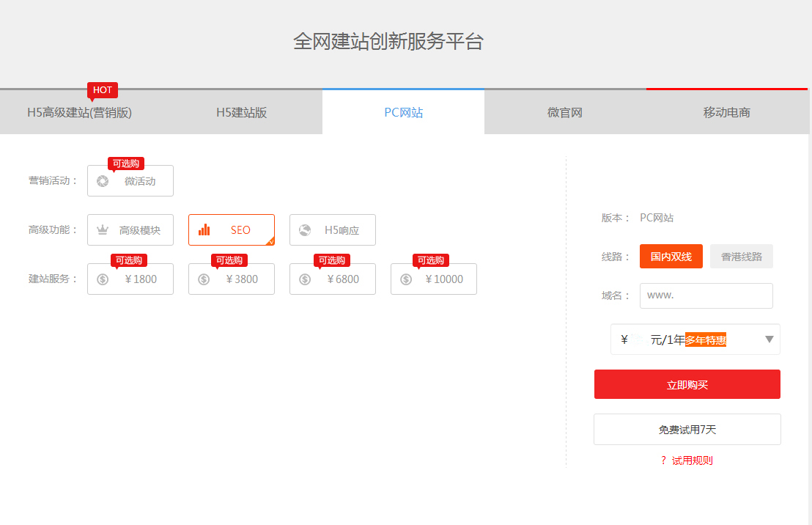Click the crown icon for 高级模块
Viewport: 812px width, 525px height.
[103, 230]
